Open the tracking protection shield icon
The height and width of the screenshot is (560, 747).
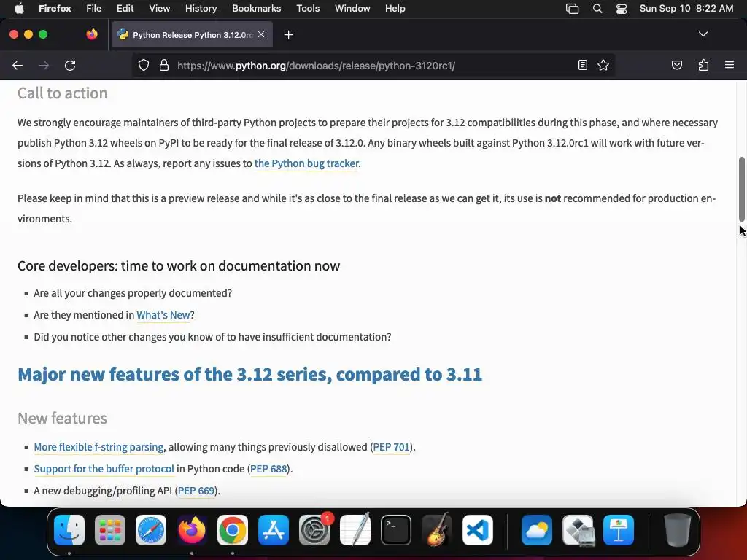point(144,65)
